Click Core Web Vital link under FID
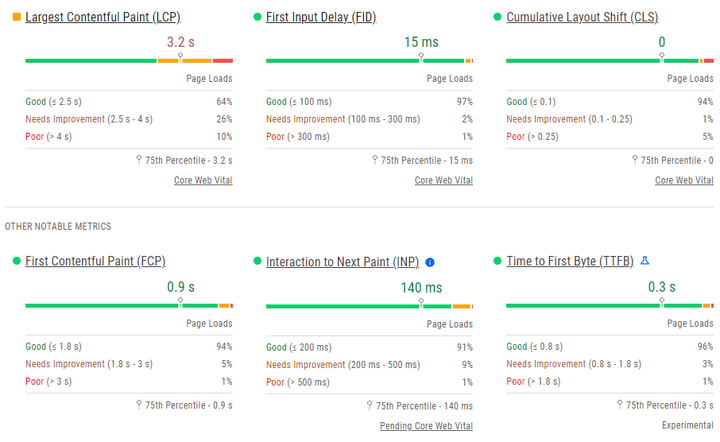The height and width of the screenshot is (442, 720). (x=444, y=180)
